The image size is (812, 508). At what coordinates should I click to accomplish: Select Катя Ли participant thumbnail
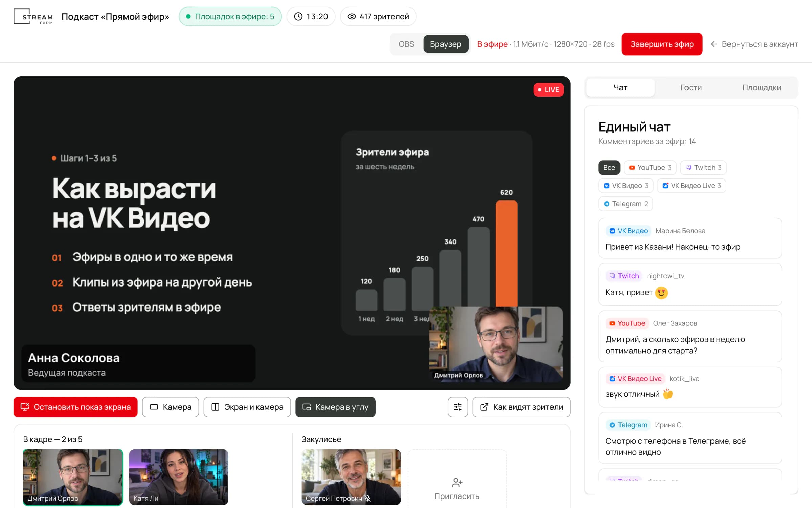coord(179,477)
